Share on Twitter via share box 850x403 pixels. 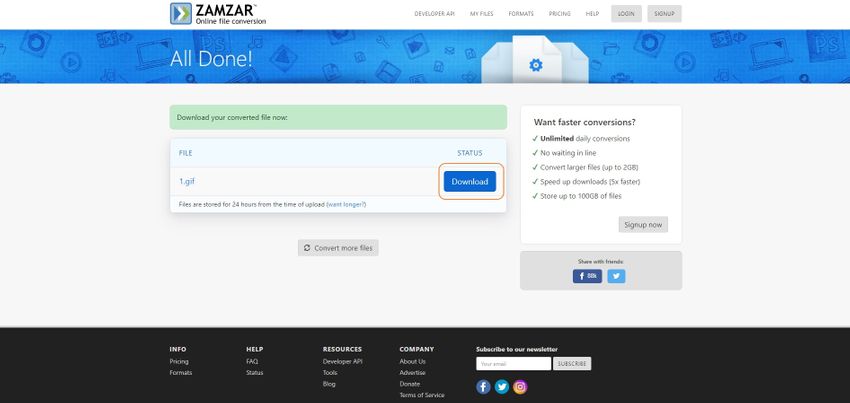click(616, 276)
